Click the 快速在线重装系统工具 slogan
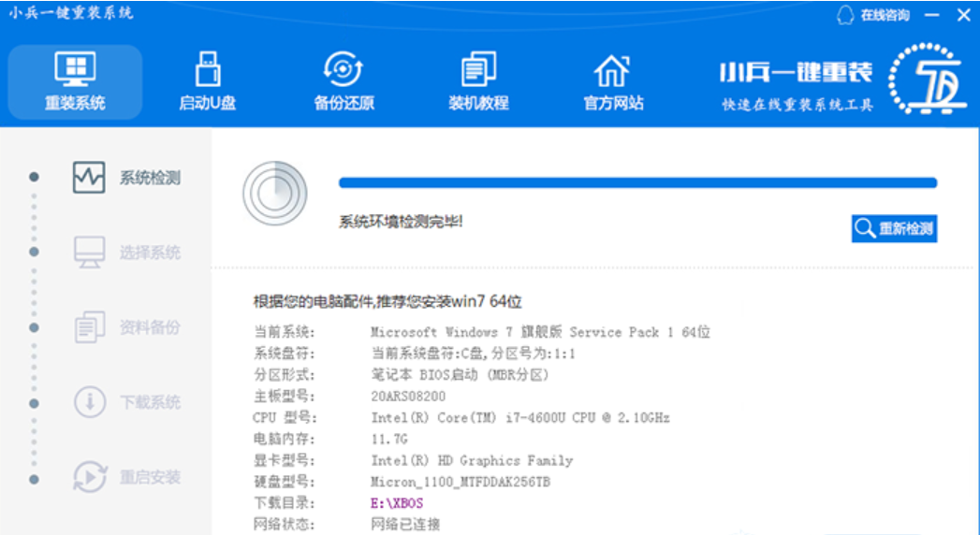This screenshot has height=535, width=980. tap(797, 104)
